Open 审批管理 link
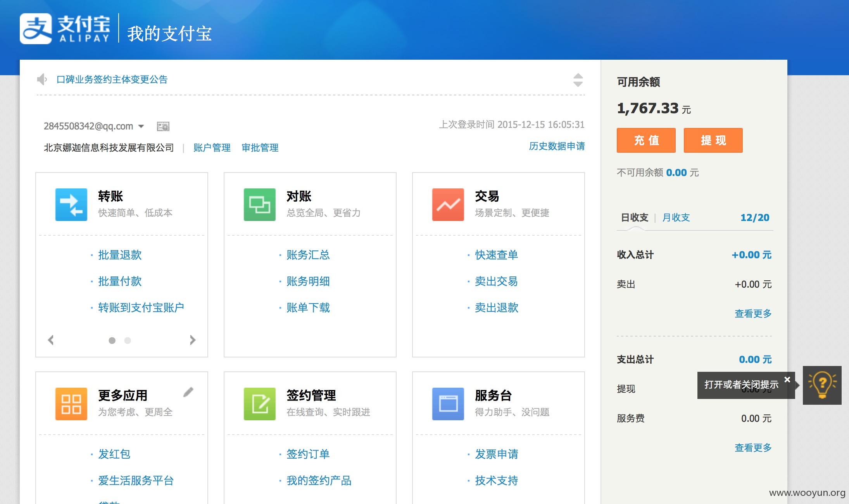This screenshot has width=849, height=504. [x=260, y=148]
